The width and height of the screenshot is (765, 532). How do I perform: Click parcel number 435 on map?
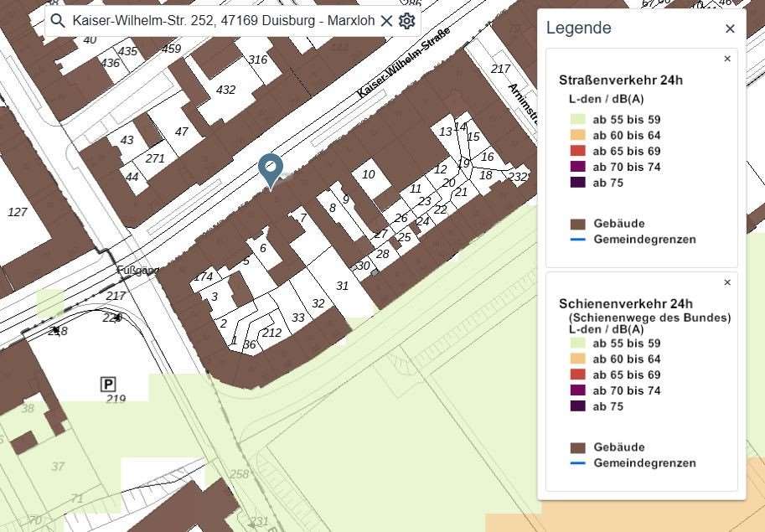(127, 51)
